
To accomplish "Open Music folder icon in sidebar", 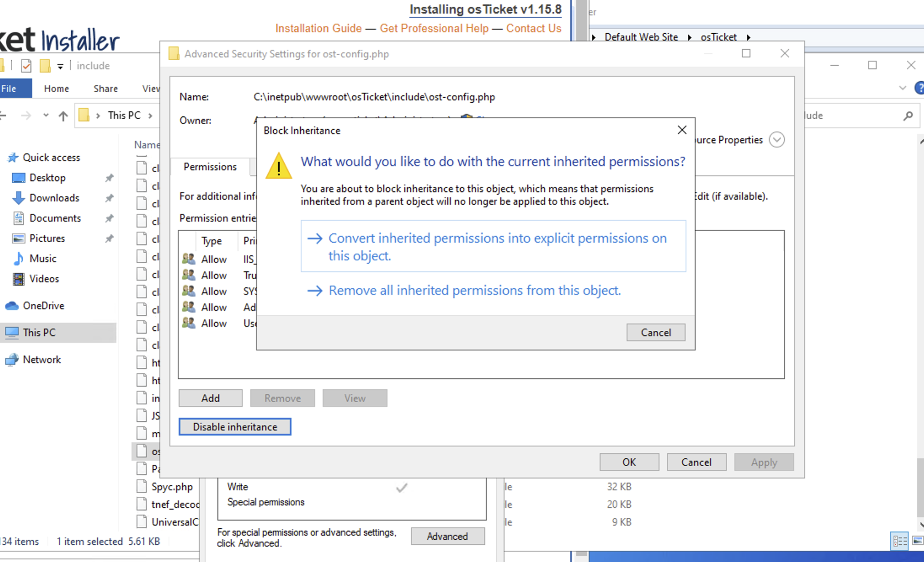I will [x=19, y=259].
